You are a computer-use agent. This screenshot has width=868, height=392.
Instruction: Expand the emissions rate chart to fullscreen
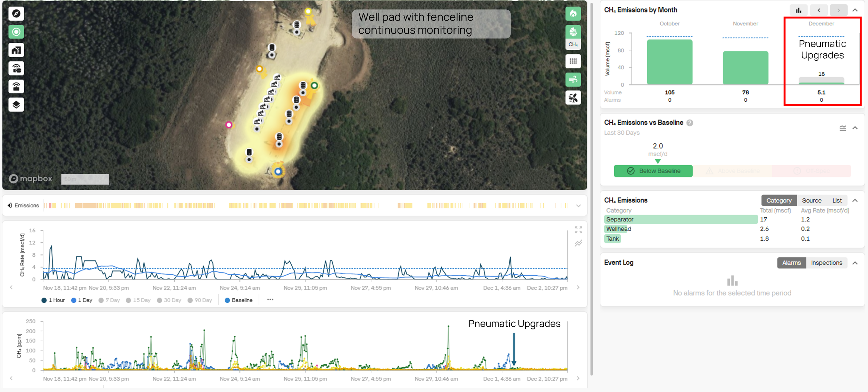(578, 230)
